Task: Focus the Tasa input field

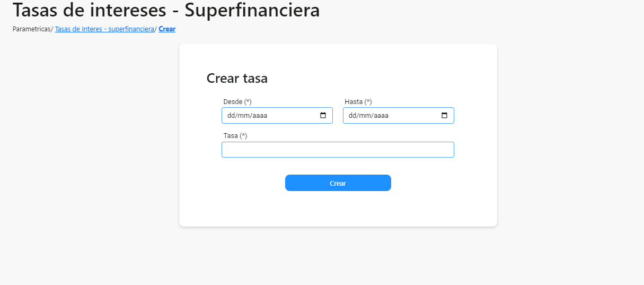Action: (338, 150)
